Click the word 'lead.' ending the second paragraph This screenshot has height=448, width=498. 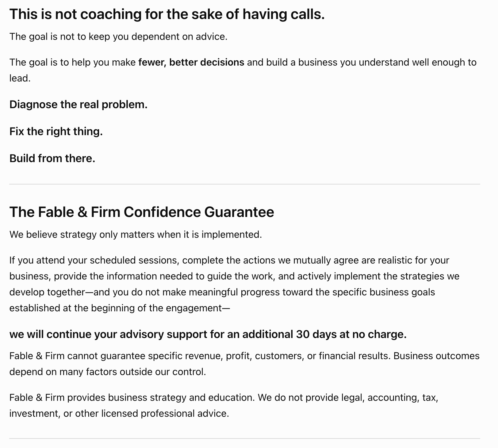(20, 78)
